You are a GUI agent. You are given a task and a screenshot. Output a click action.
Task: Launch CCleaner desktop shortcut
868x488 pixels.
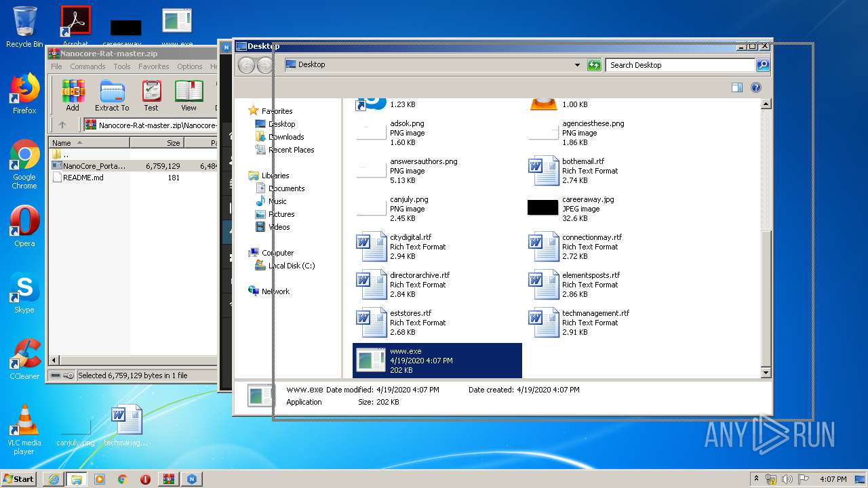(x=24, y=359)
